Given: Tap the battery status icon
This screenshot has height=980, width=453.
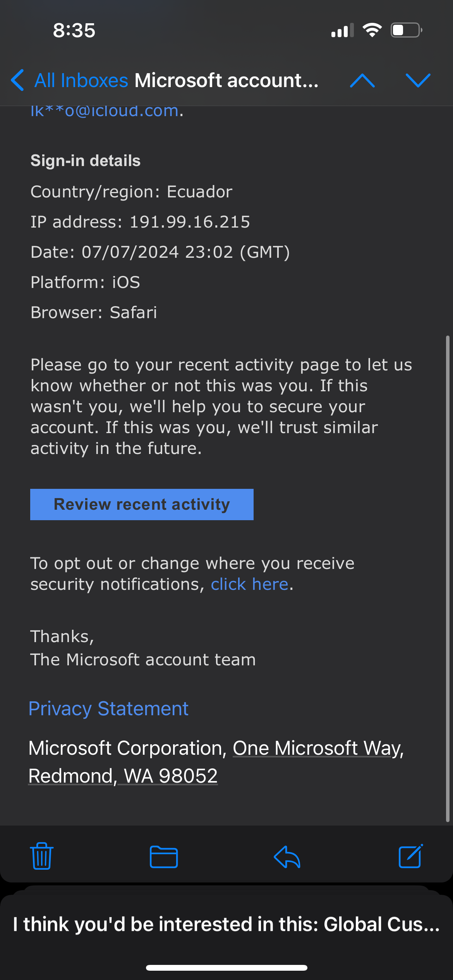Looking at the screenshot, I should click(x=406, y=30).
